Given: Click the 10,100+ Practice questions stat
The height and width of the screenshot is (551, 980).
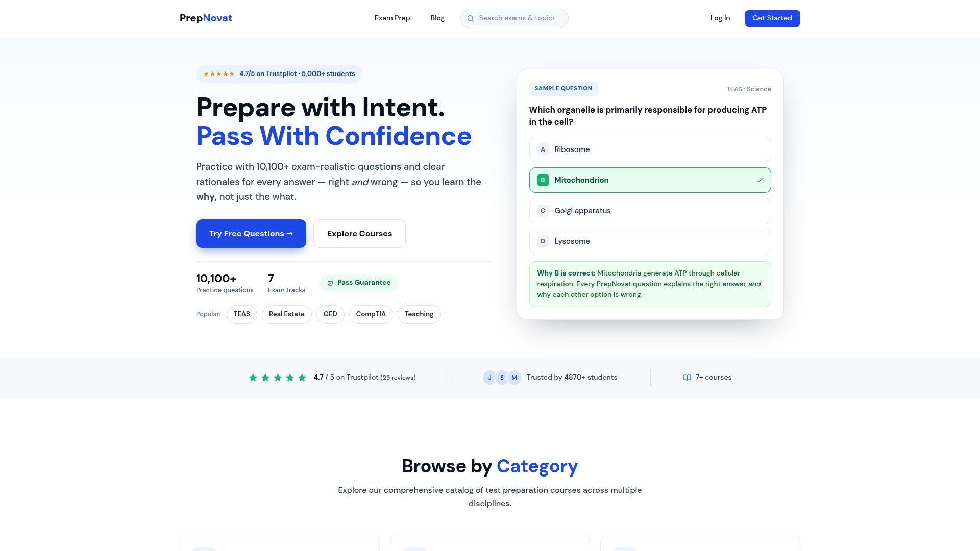Looking at the screenshot, I should tap(225, 283).
